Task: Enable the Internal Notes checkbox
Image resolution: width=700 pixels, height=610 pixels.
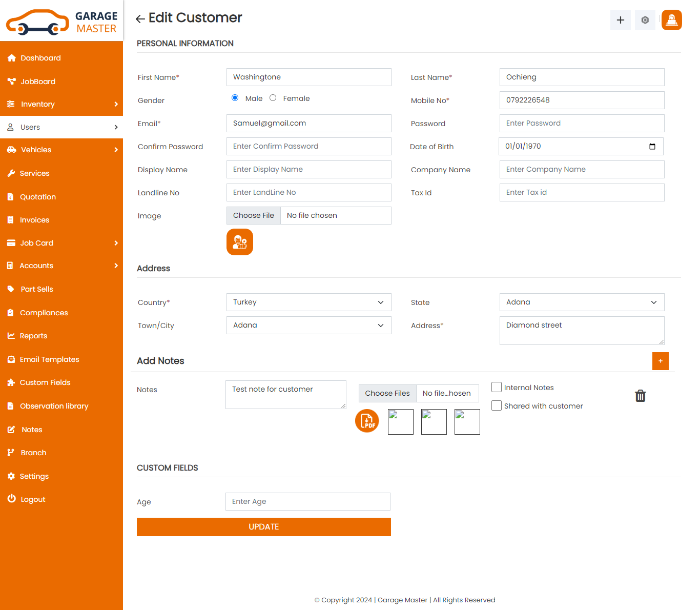Action: pos(497,387)
